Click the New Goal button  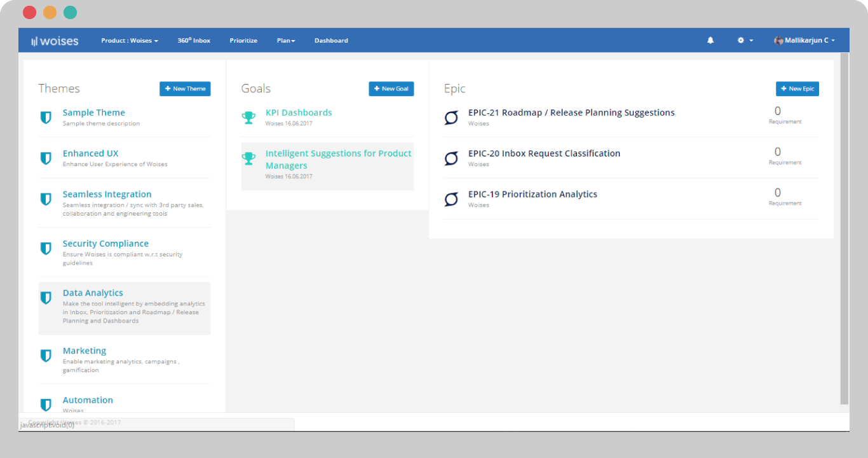point(391,88)
